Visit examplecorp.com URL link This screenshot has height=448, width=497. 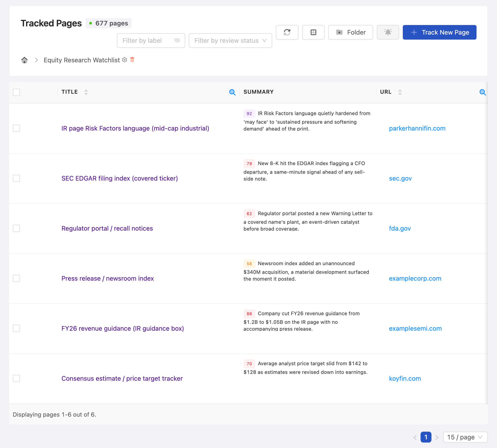point(415,278)
